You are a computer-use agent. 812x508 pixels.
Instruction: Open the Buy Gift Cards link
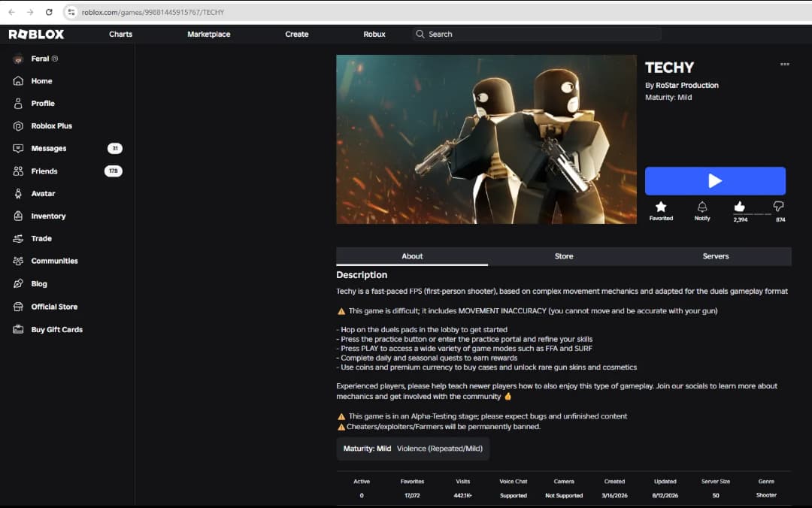[57, 329]
